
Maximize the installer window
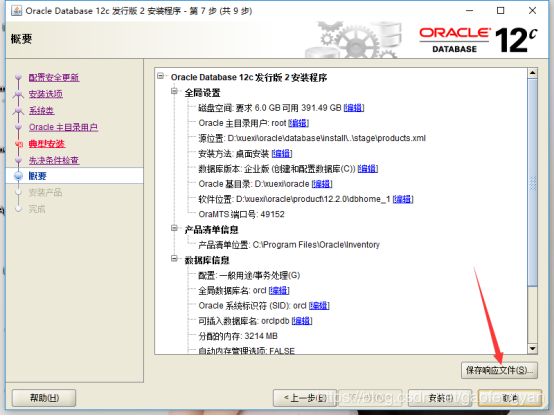tap(501, 11)
